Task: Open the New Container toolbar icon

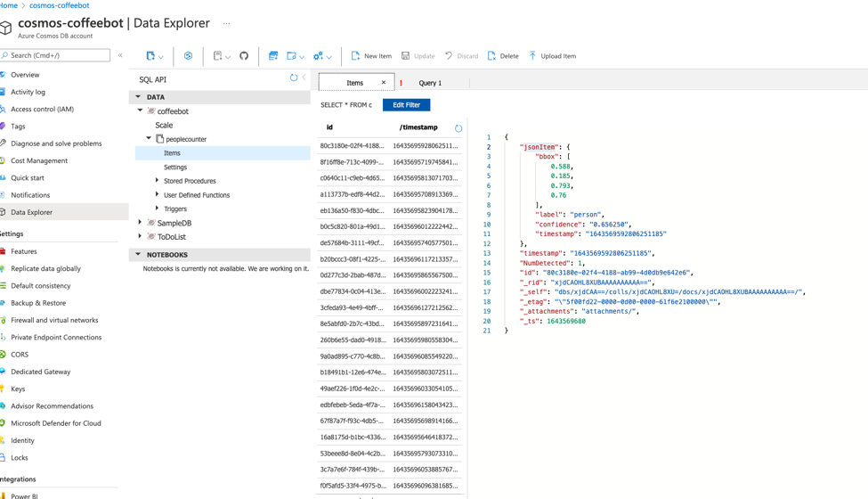Action: 150,56
